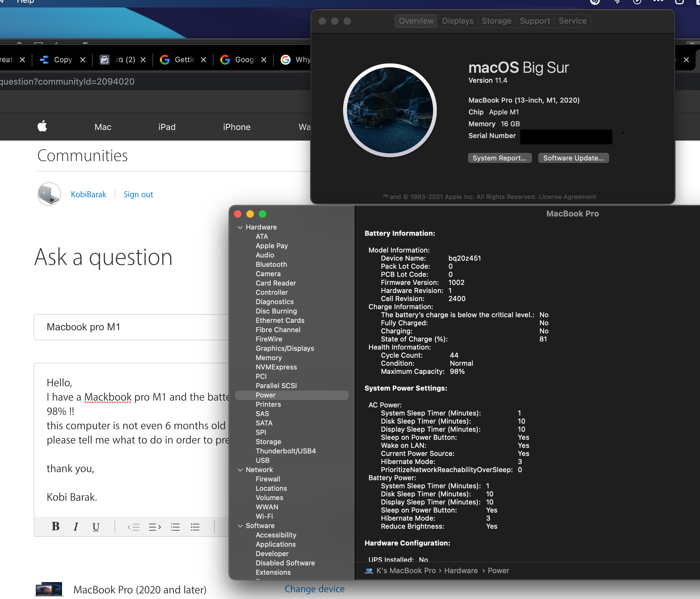Click the Bold formatting icon
The height and width of the screenshot is (599, 700).
tap(55, 527)
